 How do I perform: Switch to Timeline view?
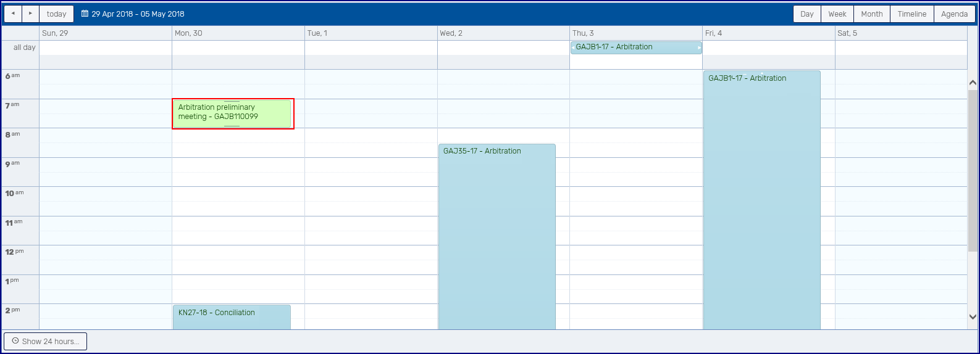pos(912,14)
